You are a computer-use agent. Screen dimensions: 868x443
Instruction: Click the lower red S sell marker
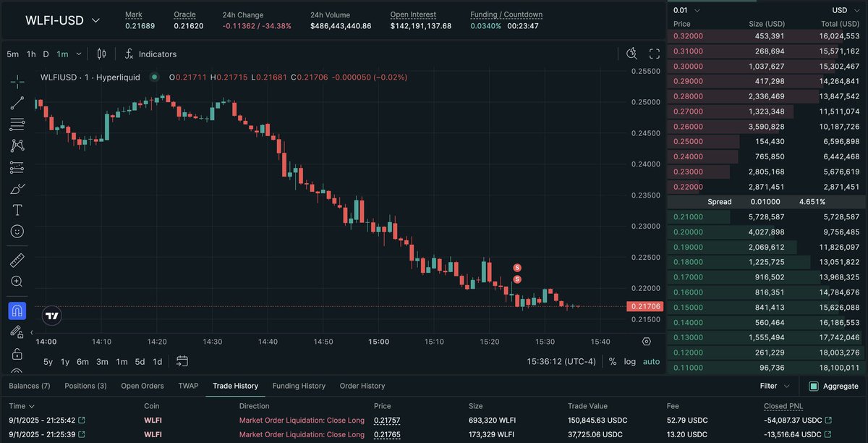tap(517, 279)
